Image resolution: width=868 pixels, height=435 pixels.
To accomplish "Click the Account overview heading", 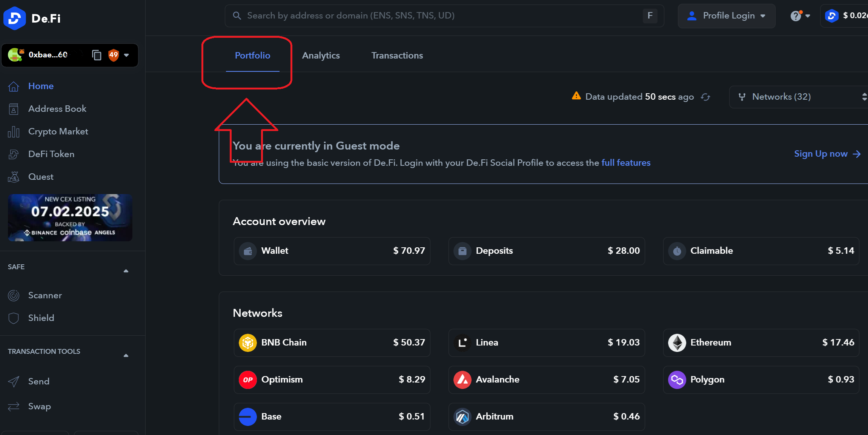I will click(x=279, y=222).
